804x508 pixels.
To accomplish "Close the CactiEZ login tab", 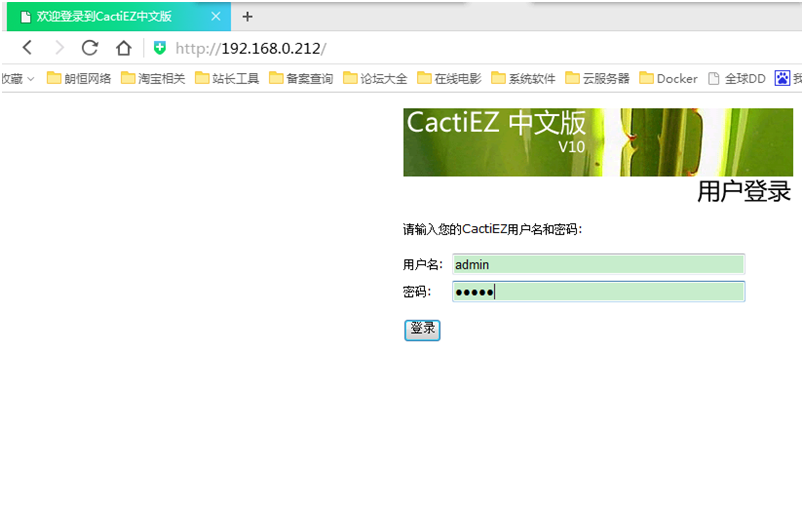I will pyautogui.click(x=216, y=16).
